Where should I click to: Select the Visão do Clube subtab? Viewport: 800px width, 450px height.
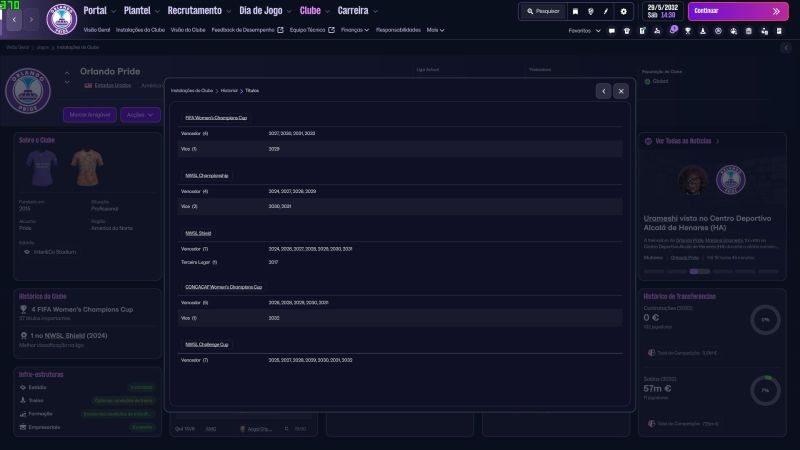188,30
